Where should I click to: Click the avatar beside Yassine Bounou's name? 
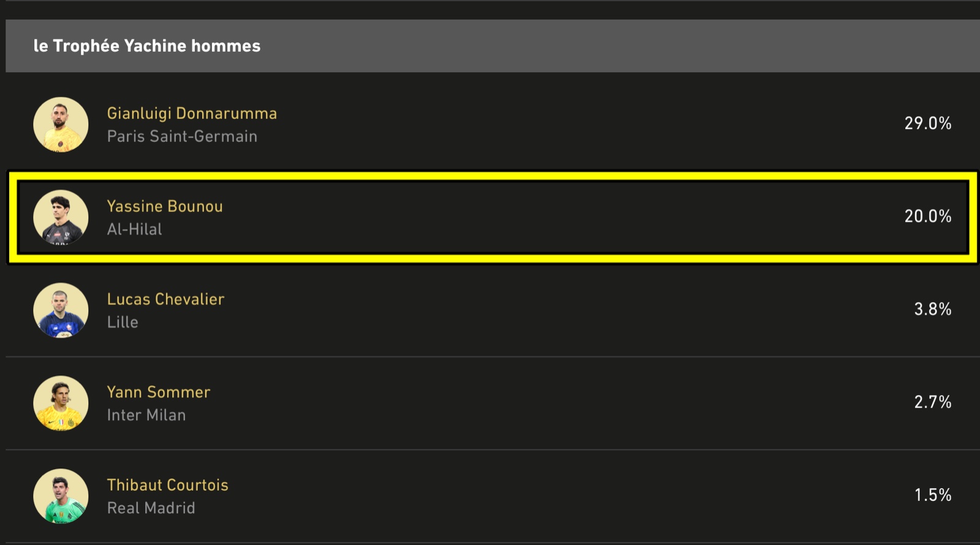(61, 217)
